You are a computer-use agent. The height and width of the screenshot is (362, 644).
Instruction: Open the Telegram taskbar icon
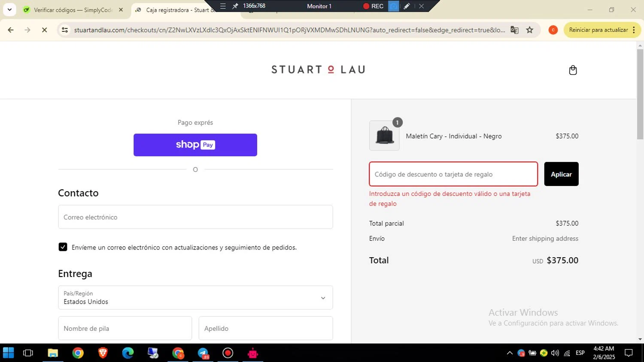pyautogui.click(x=203, y=353)
